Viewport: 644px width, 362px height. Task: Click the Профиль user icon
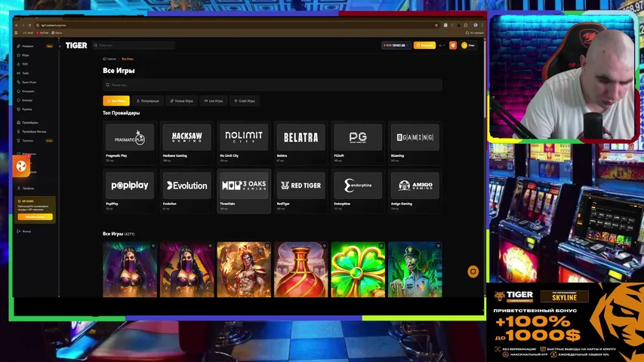pyautogui.click(x=18, y=188)
